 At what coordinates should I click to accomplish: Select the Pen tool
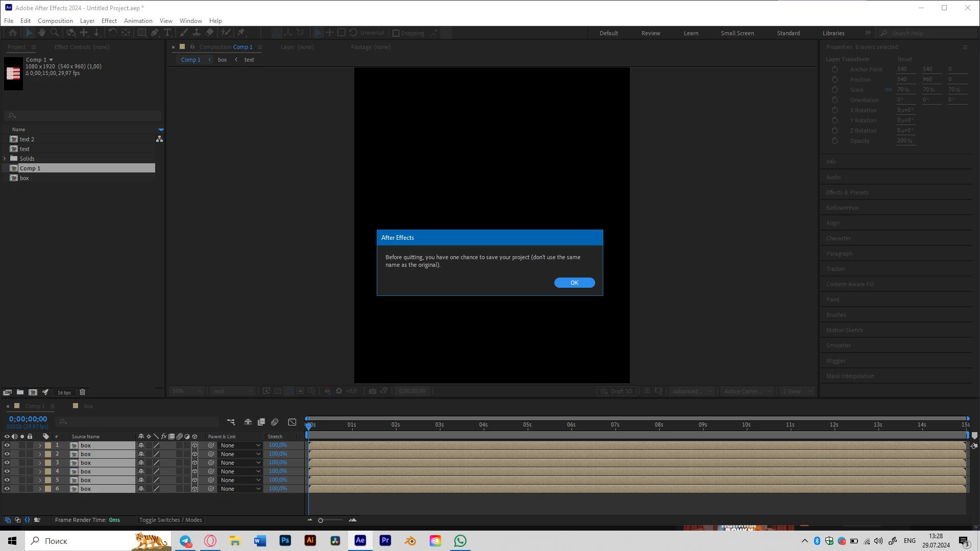(x=154, y=33)
